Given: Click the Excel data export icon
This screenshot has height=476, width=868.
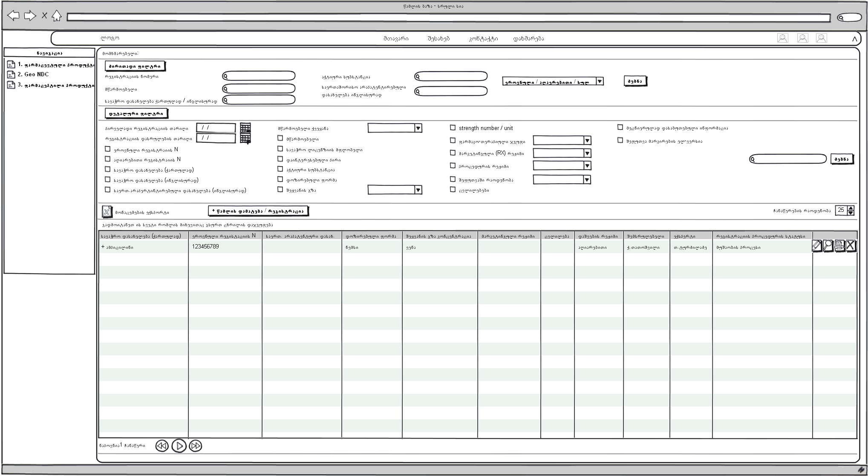Looking at the screenshot, I should pyautogui.click(x=107, y=212).
